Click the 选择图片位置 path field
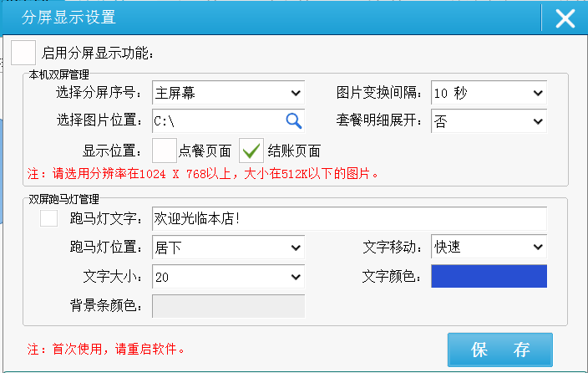Screen dimensions: 588x373 click(x=217, y=121)
